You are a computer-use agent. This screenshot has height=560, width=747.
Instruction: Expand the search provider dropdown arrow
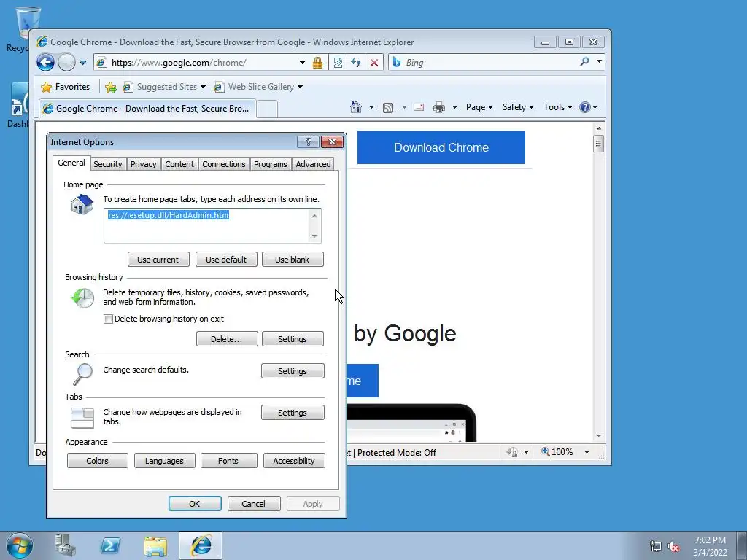coord(600,61)
